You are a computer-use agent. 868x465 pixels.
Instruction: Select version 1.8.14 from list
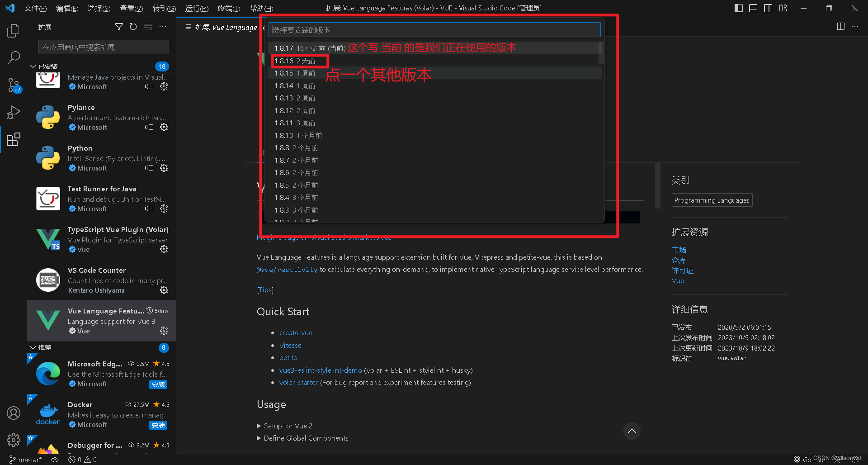point(434,85)
